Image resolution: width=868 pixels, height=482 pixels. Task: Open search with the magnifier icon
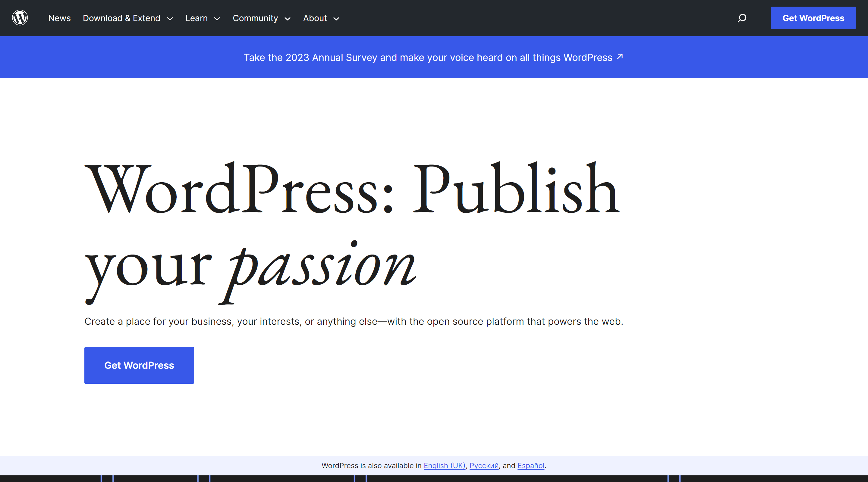[742, 18]
